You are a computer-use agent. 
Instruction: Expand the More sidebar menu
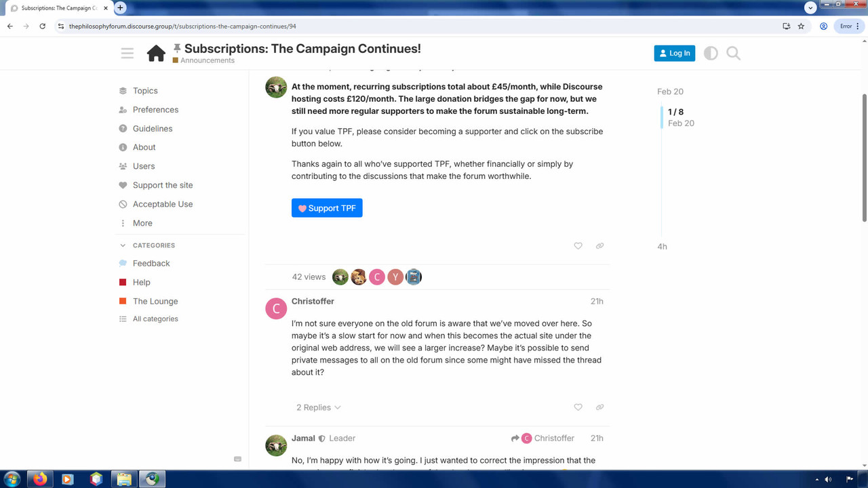pyautogui.click(x=142, y=223)
